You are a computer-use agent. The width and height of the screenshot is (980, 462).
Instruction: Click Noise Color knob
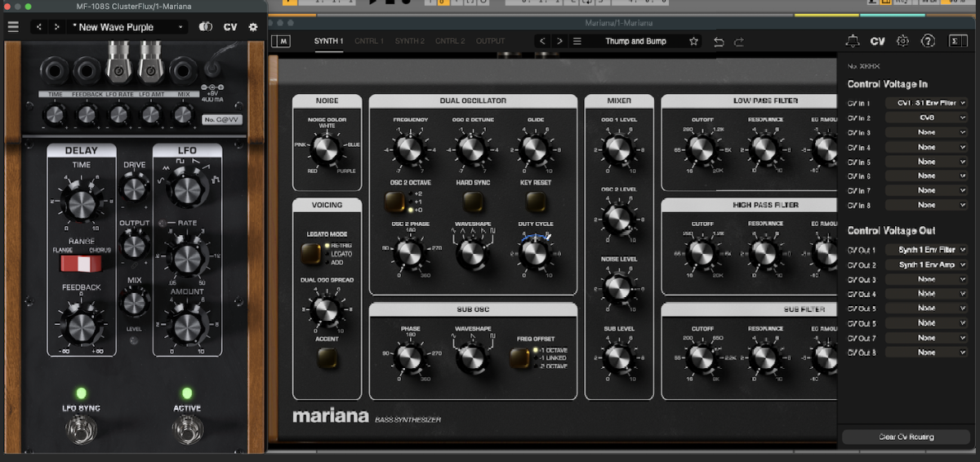(x=325, y=150)
